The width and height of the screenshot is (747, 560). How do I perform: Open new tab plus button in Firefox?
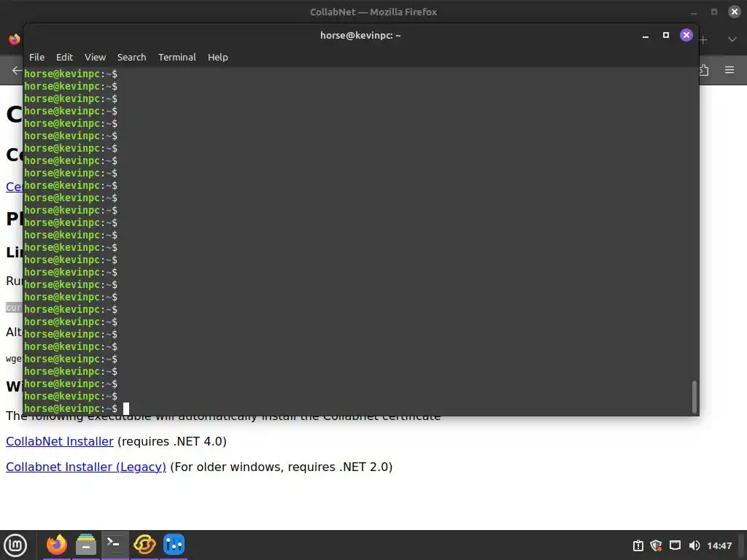tap(703, 40)
